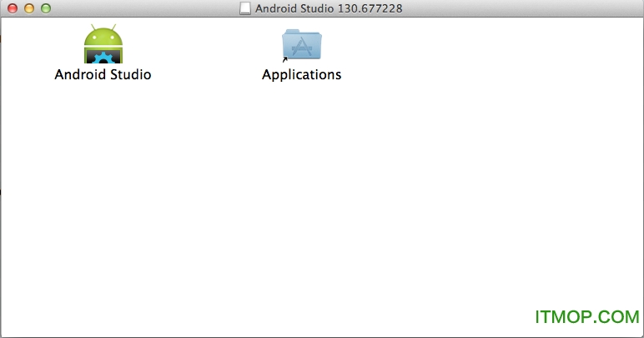Minimize the window with the yellow button
The width and height of the screenshot is (644, 338).
coord(29,8)
